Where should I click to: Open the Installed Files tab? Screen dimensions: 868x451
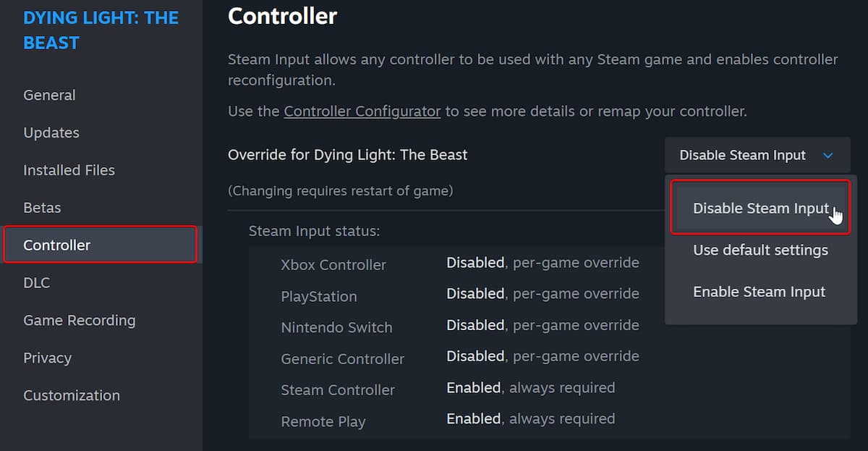[x=69, y=170]
